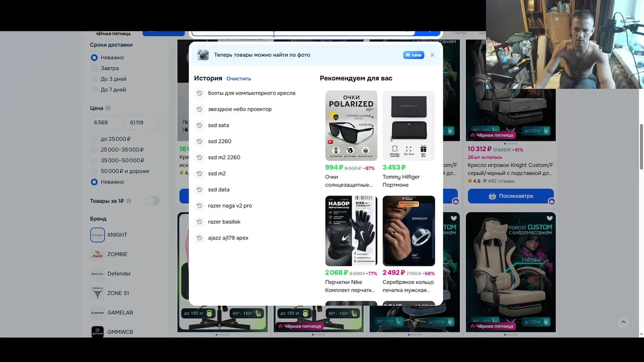The width and height of the screenshot is (644, 362).
Task: Open 'Серебряное кольцо печатка' title link
Action: pos(408,286)
